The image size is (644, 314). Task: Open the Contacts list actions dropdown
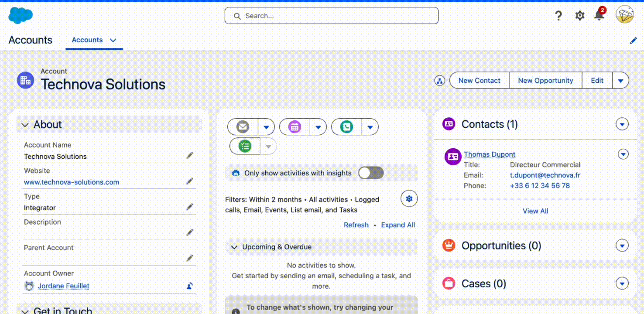pos(622,124)
